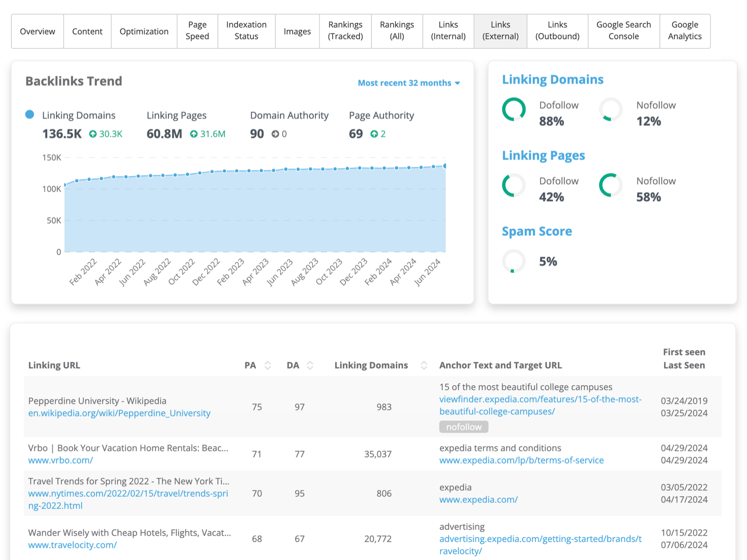Open the Linking Domains panel heading
Image resolution: width=747 pixels, height=560 pixels.
552,80
